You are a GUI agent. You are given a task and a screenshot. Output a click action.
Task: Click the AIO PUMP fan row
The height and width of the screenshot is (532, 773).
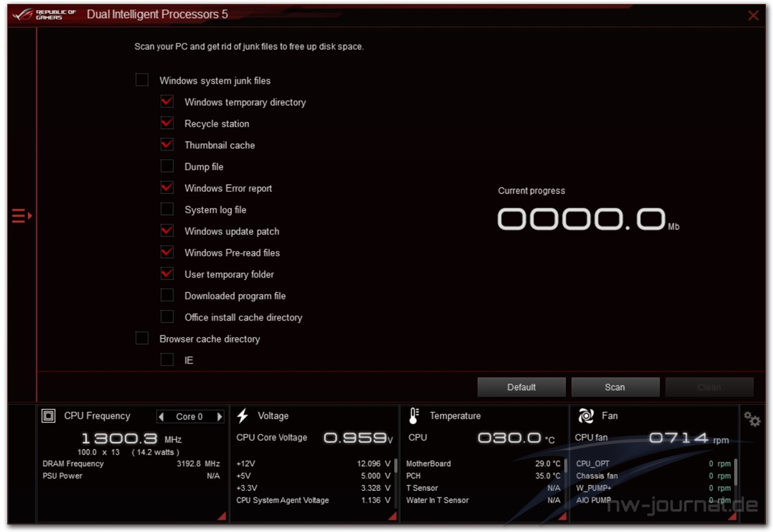(x=653, y=500)
